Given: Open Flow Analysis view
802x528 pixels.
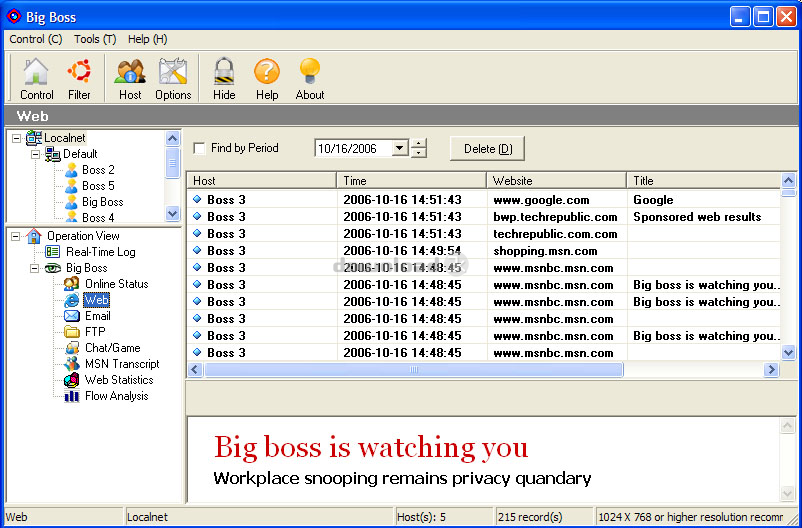Looking at the screenshot, I should [117, 396].
